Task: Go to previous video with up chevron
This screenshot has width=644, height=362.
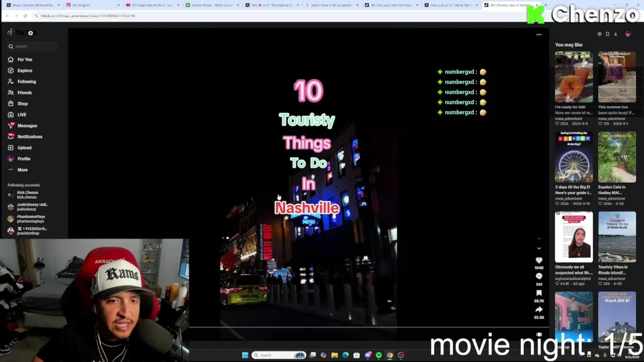Action: pyautogui.click(x=539, y=239)
